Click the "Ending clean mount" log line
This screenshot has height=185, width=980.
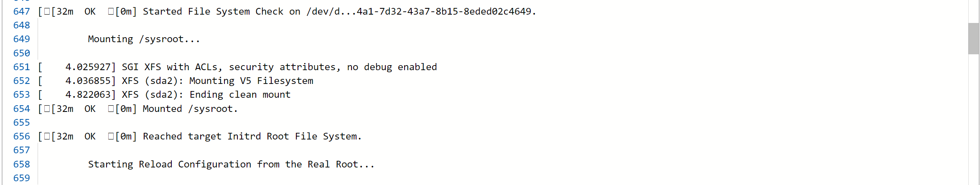coord(239,94)
